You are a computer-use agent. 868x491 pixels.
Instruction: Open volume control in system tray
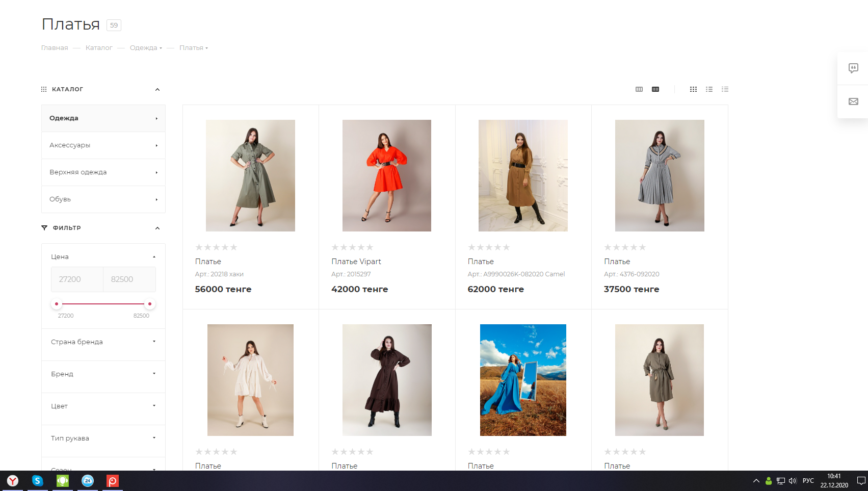point(793,481)
